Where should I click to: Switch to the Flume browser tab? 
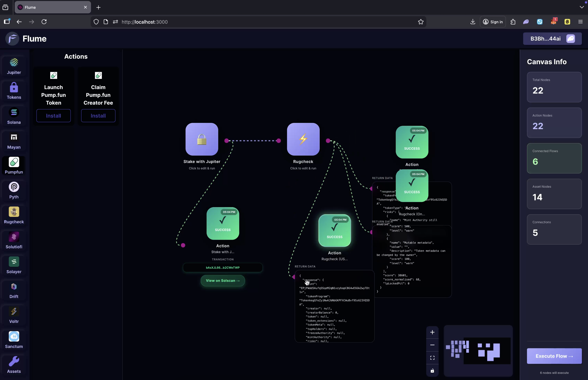49,7
